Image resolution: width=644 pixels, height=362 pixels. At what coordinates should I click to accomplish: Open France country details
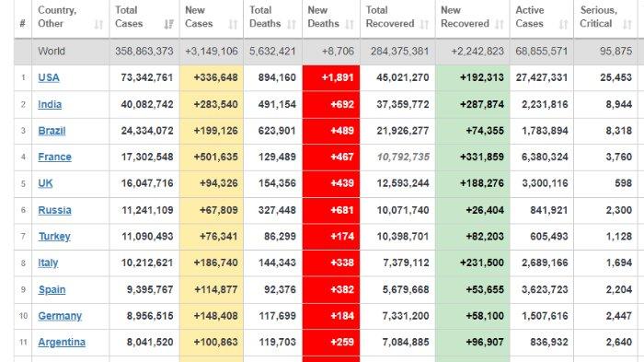tap(54, 158)
